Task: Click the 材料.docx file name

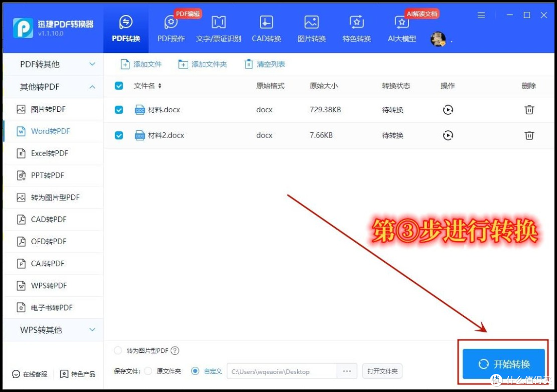Action: (164, 110)
